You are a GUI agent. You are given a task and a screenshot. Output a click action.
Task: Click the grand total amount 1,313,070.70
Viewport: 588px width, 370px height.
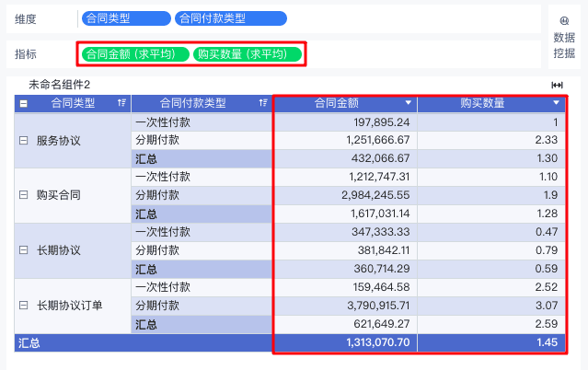378,342
